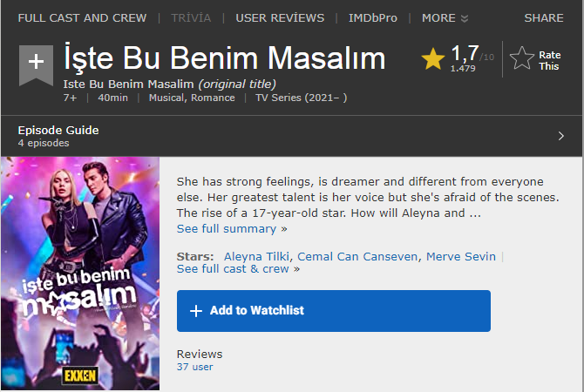This screenshot has height=392, width=584.
Task: Open the 4 episodes guide link
Action: coord(42,142)
